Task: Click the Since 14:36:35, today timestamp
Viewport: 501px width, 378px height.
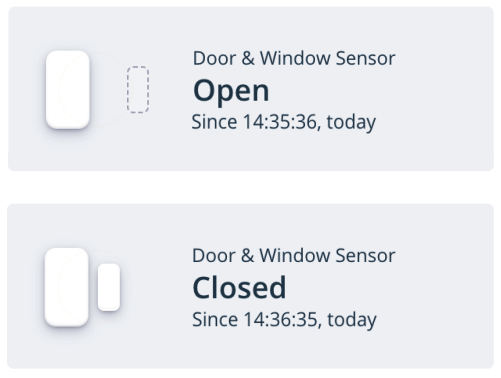Action: (284, 319)
